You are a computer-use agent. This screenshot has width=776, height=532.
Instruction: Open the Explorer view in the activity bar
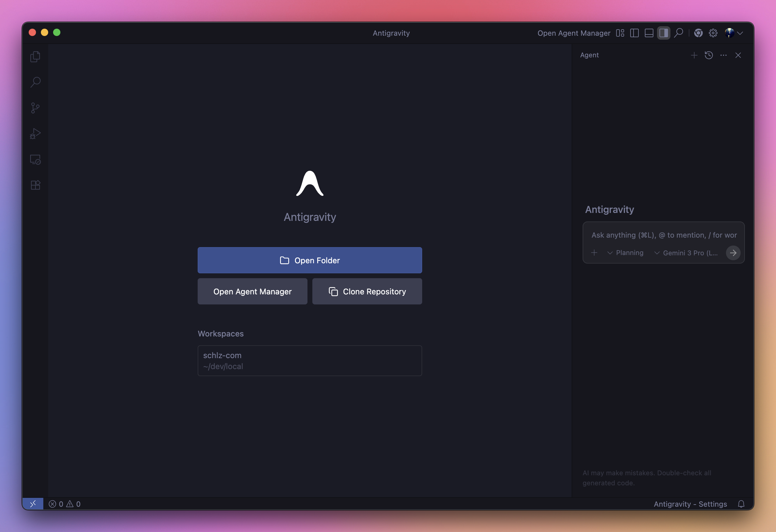pos(35,56)
